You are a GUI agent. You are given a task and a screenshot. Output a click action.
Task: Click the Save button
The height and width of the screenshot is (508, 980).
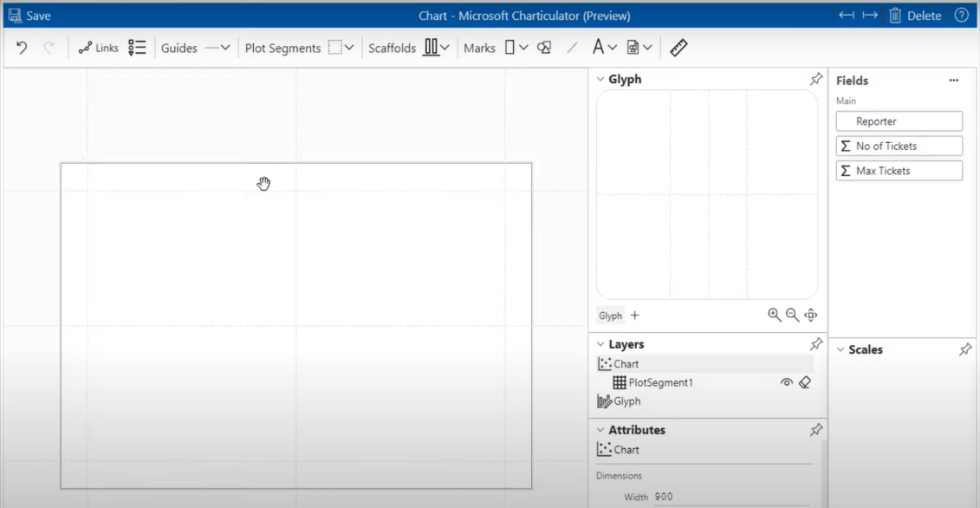[30, 16]
